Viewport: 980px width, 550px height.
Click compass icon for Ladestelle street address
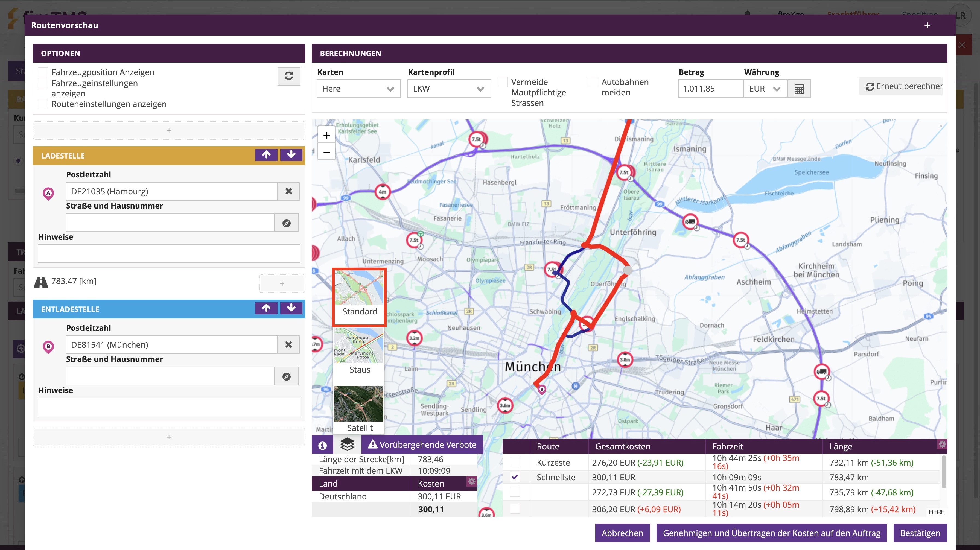pyautogui.click(x=287, y=223)
